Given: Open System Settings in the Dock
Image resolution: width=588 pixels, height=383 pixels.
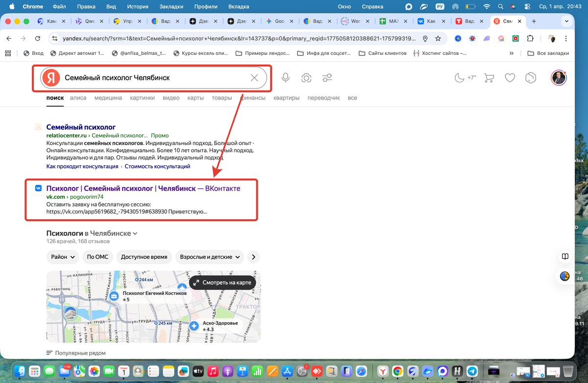Looking at the screenshot, I should [x=303, y=371].
